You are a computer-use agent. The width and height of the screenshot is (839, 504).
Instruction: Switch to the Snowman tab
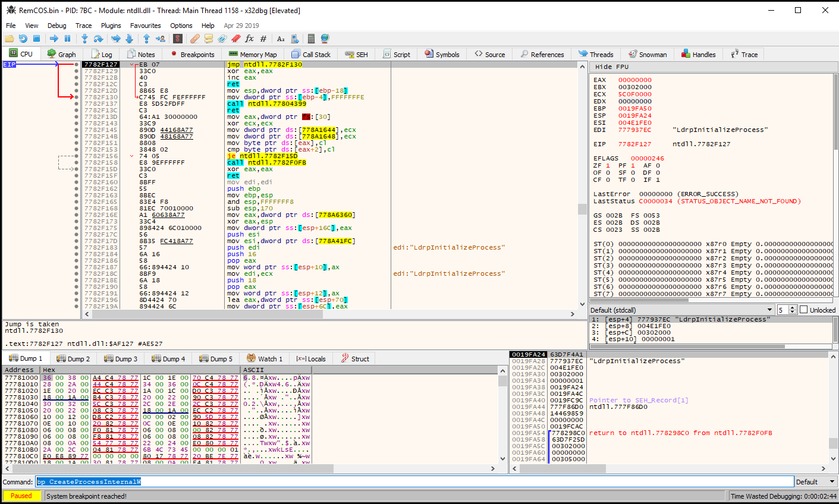pos(648,54)
